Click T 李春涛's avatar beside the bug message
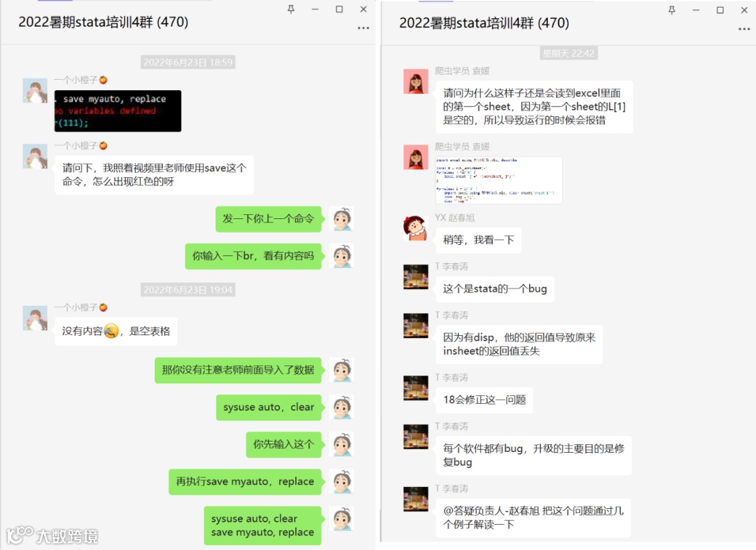Image resolution: width=756 pixels, height=550 pixels. (x=416, y=276)
